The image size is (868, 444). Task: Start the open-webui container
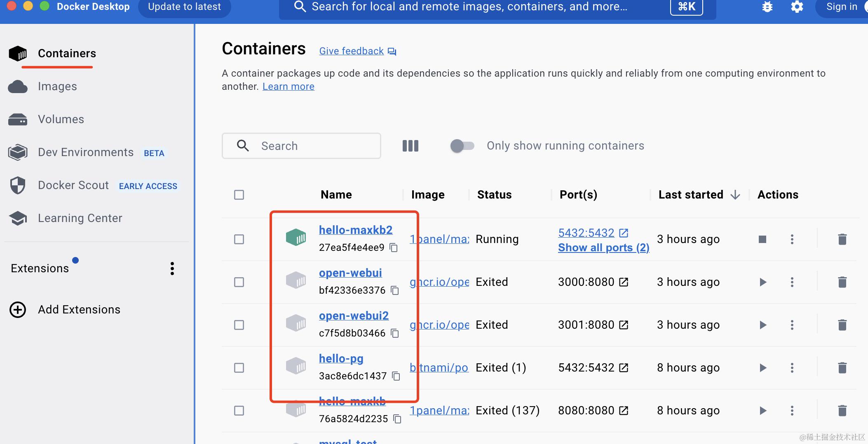(x=763, y=282)
